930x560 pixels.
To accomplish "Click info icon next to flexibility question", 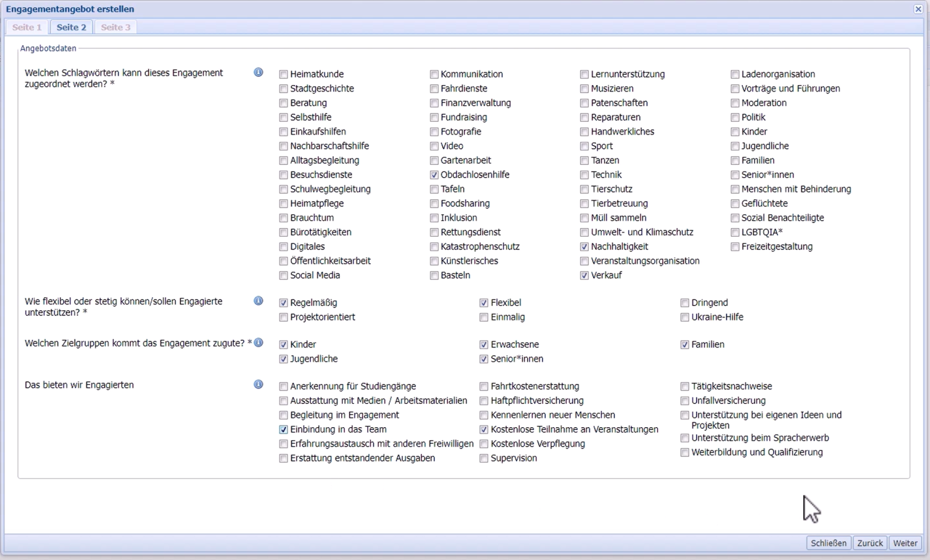I will tap(258, 301).
